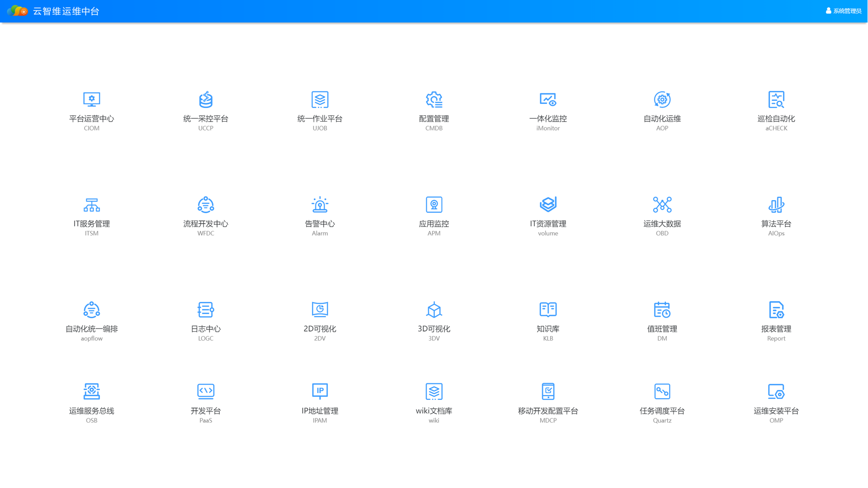
Task: Launch the IT资源管理 volume icon
Action: (548, 205)
